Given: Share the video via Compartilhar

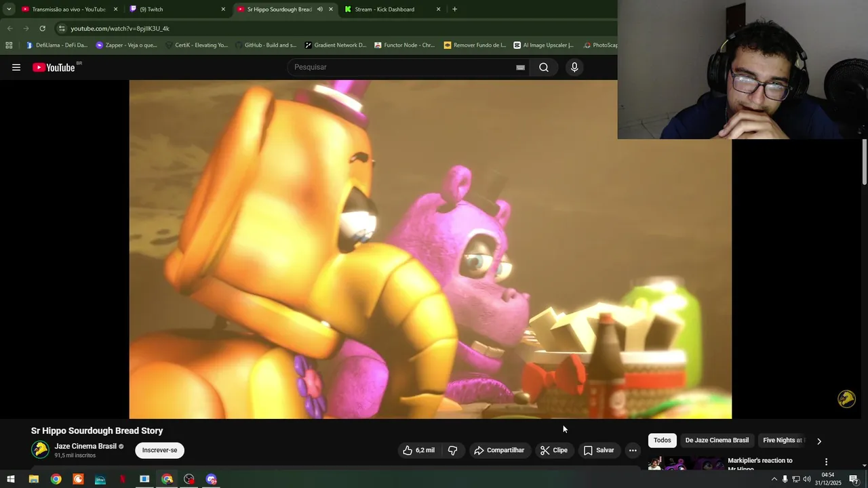Looking at the screenshot, I should 499,450.
